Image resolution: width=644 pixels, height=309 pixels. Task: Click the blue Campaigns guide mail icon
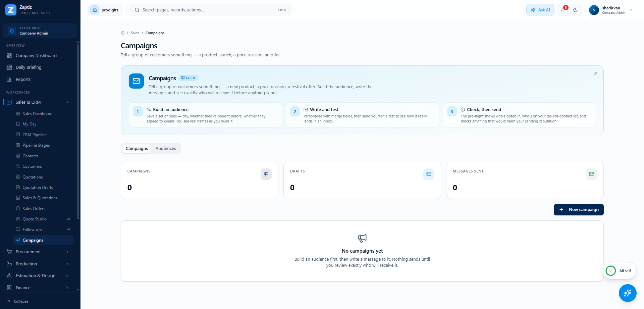click(137, 81)
